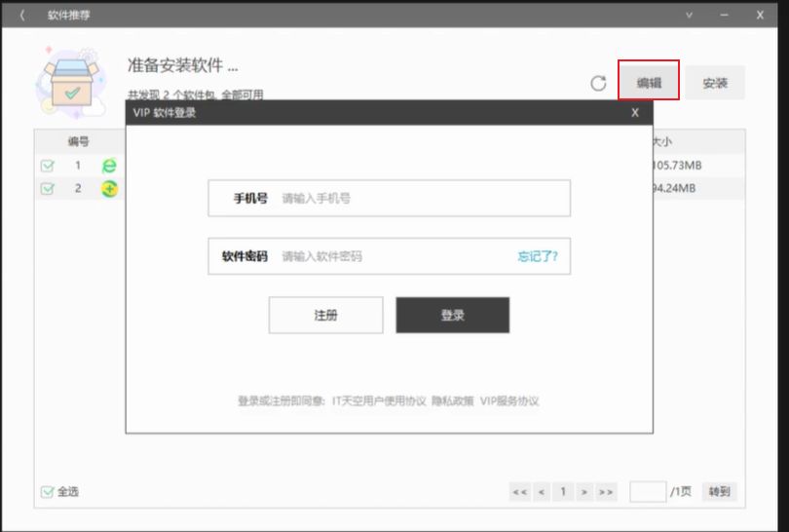The image size is (789, 532).
Task: Click the 编辑 button
Action: click(x=649, y=83)
